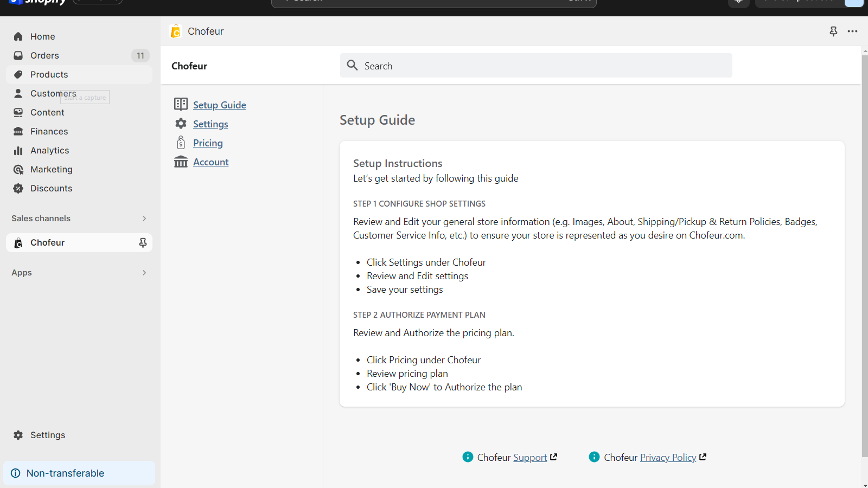Click the Pricing money bag icon
The height and width of the screenshot is (488, 868).
point(181,143)
